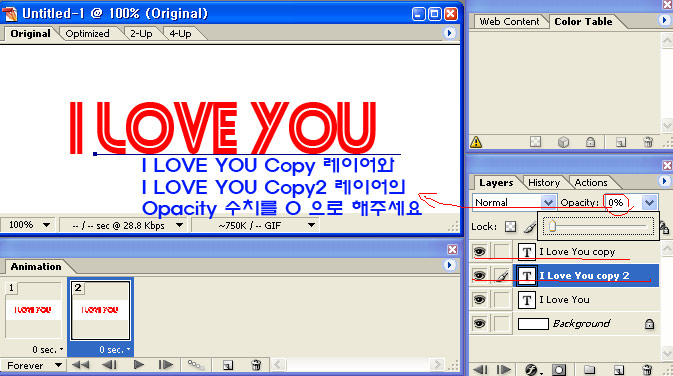Duplicate current animation frame
Image resolution: width=673 pixels, height=376 pixels.
tap(228, 365)
